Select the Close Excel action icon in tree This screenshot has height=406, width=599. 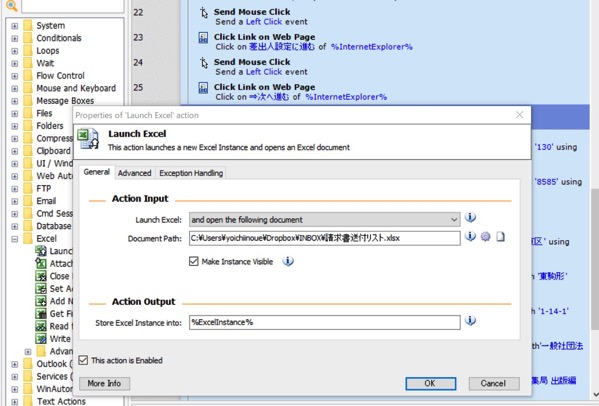41,276
